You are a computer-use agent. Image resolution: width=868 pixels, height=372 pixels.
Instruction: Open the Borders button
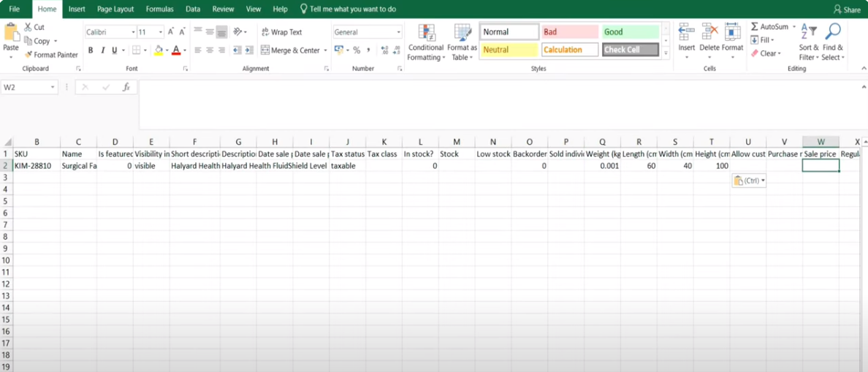pyautogui.click(x=136, y=50)
